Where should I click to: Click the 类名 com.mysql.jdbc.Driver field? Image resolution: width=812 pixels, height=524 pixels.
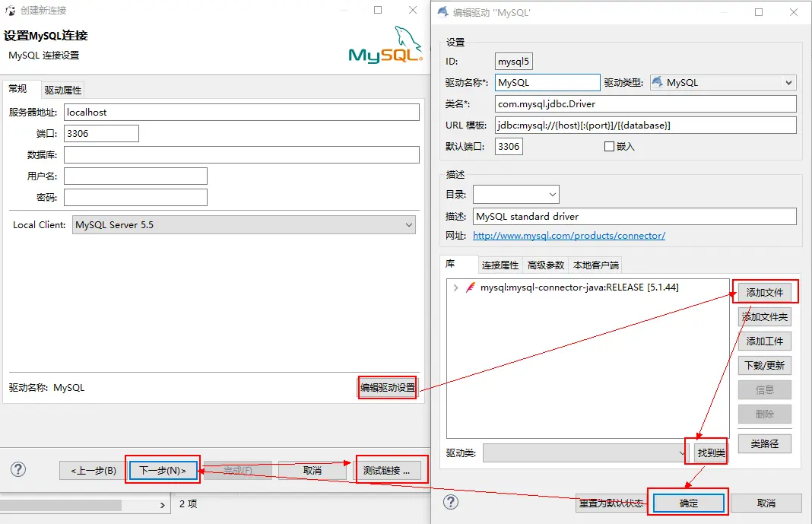645,103
